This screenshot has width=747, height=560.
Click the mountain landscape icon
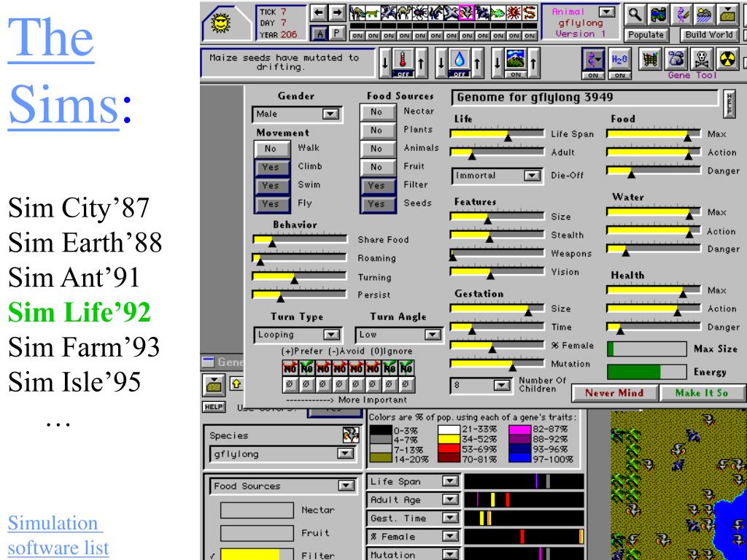coord(516,60)
